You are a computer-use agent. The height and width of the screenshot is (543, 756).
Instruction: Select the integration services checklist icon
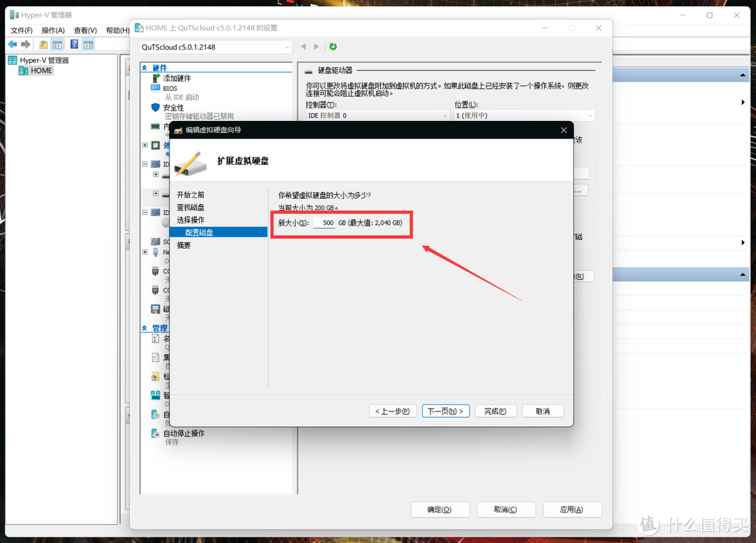point(155,358)
